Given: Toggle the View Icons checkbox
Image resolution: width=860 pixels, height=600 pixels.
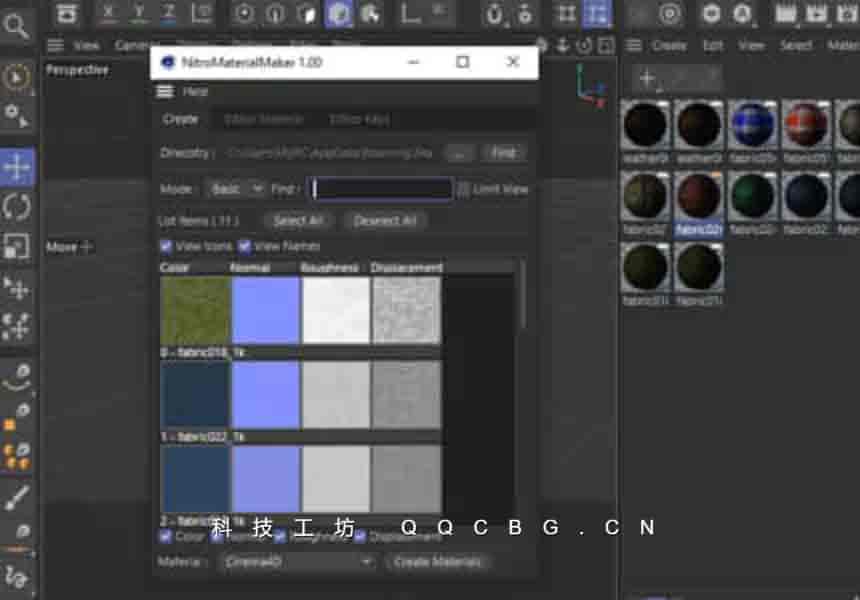Looking at the screenshot, I should (x=166, y=247).
